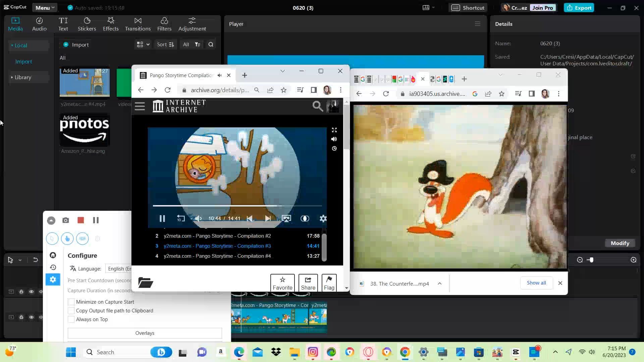Check Copy Output file path to Clipboard
This screenshot has width=644, height=362.
71,311
